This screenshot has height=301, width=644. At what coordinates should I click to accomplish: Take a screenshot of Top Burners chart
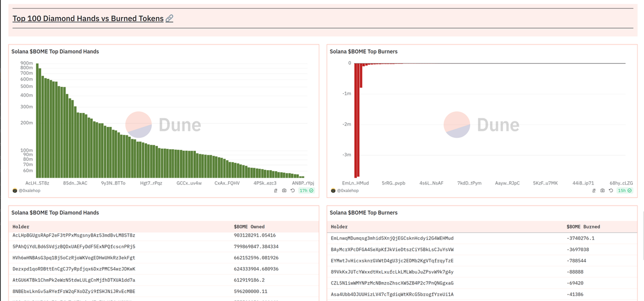(602, 190)
